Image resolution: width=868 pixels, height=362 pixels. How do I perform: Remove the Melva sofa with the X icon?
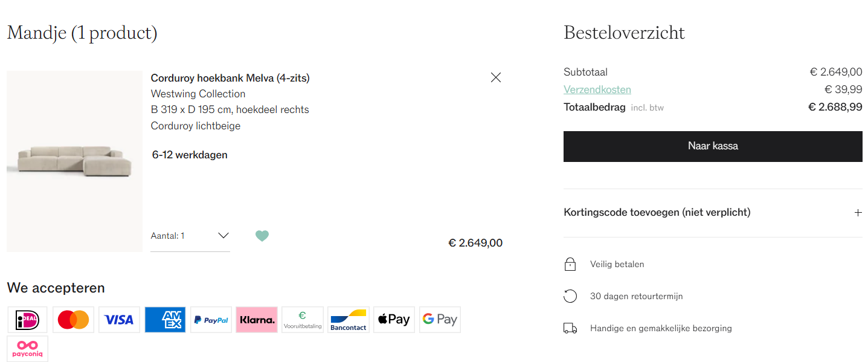tap(496, 77)
